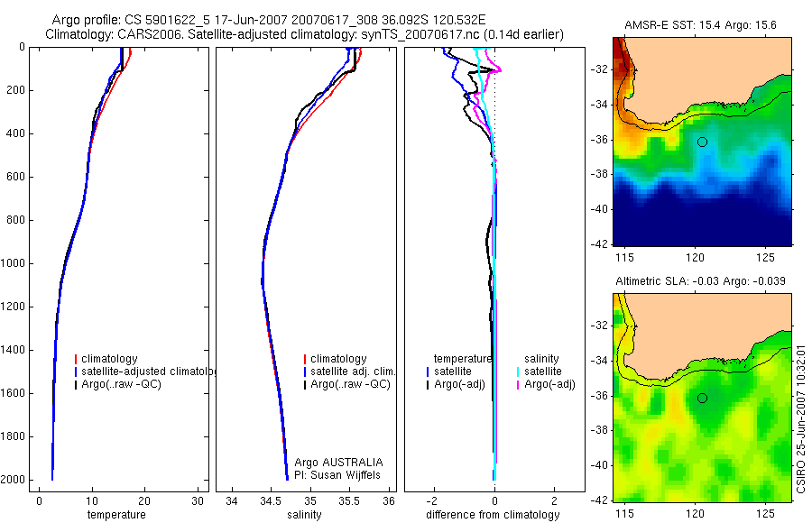Click the 'temperature' legend heading in difference panel

463,359
